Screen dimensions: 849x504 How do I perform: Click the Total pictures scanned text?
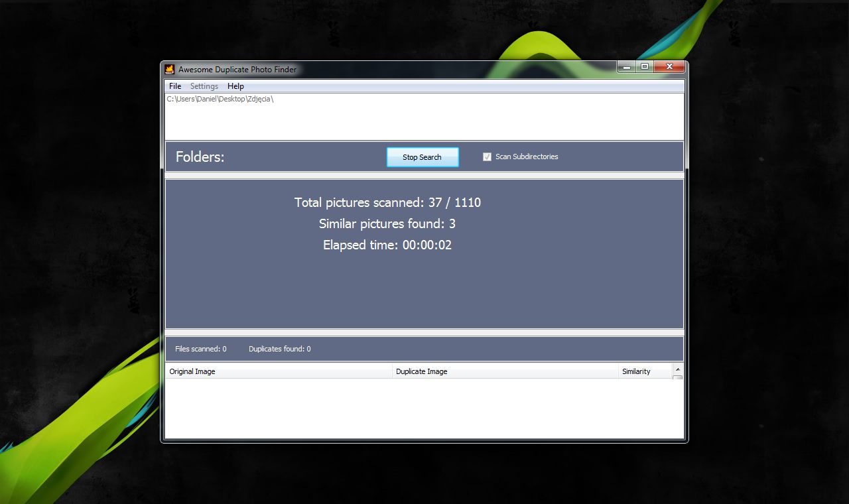pyautogui.click(x=387, y=202)
